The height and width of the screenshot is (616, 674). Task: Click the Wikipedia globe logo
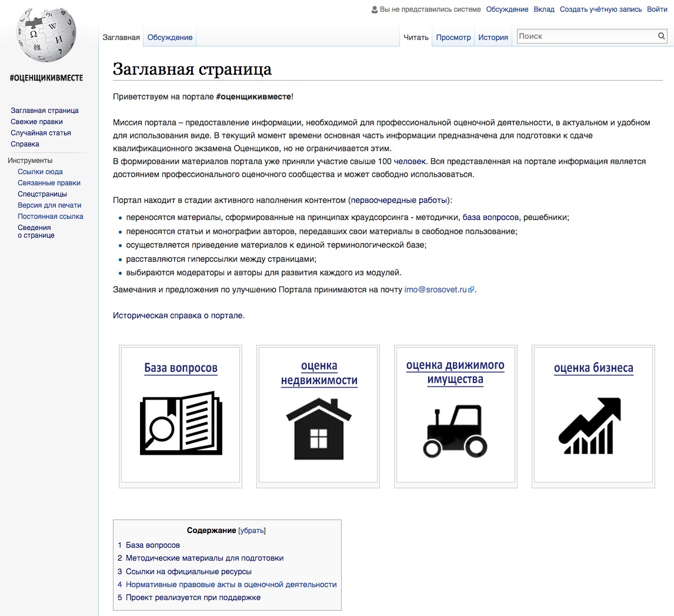(x=46, y=35)
